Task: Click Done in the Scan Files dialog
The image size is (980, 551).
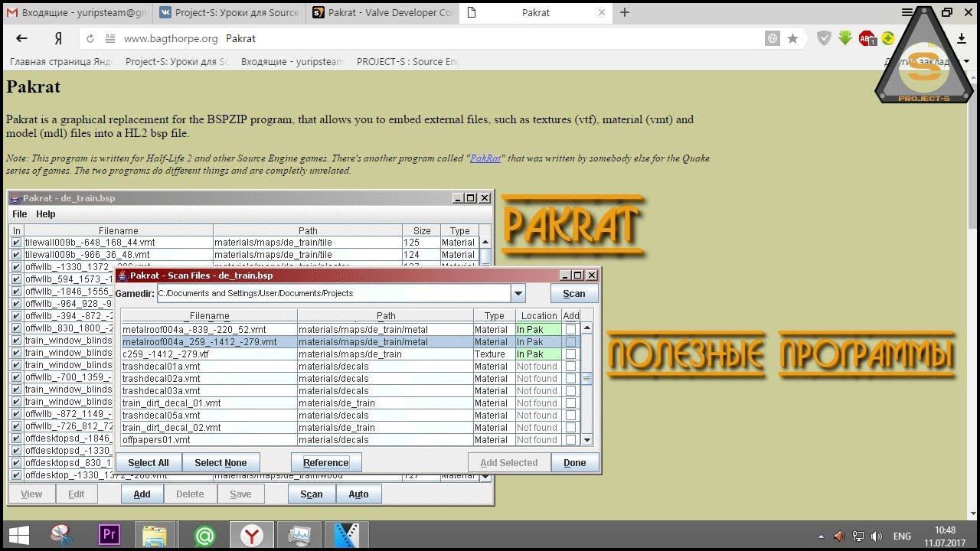Action: [x=575, y=463]
